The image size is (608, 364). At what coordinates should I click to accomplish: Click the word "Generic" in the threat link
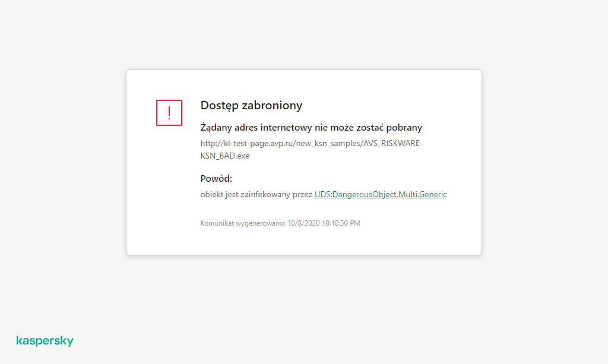point(433,194)
